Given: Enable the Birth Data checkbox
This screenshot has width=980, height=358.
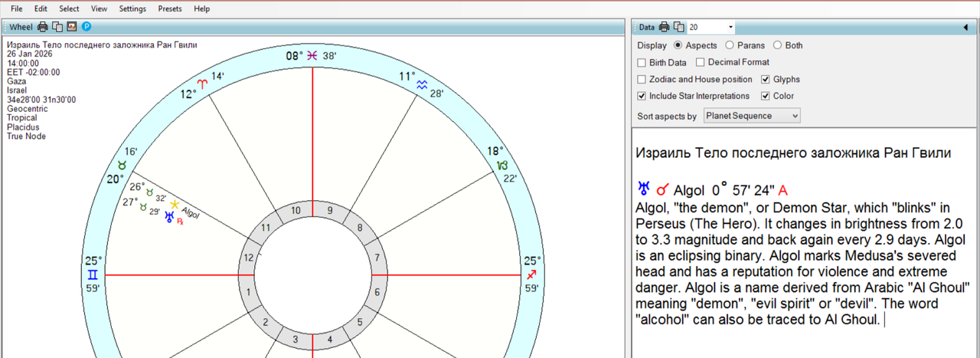Looking at the screenshot, I should 642,62.
